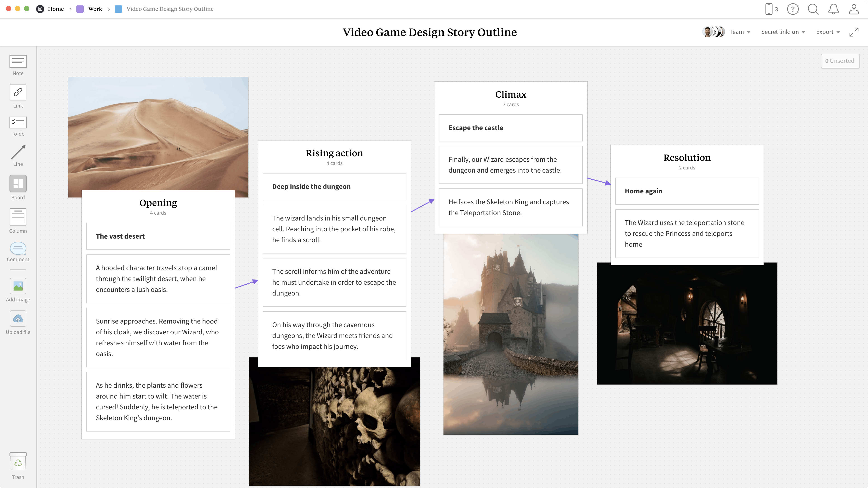Select the Line drawing tool
Screen dimensions: 868x488
(x=18, y=155)
